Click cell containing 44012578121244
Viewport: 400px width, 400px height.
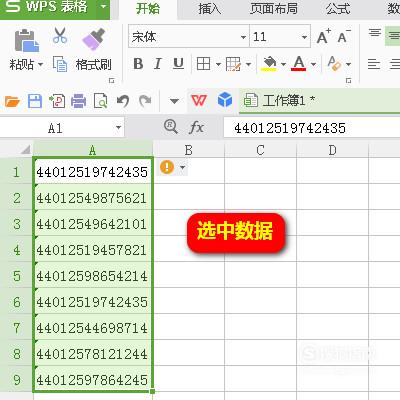[x=93, y=354]
